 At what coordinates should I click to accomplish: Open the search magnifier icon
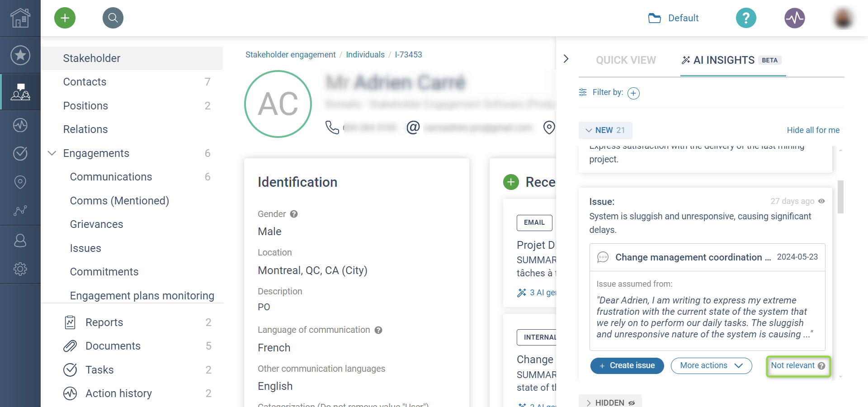pos(113,18)
